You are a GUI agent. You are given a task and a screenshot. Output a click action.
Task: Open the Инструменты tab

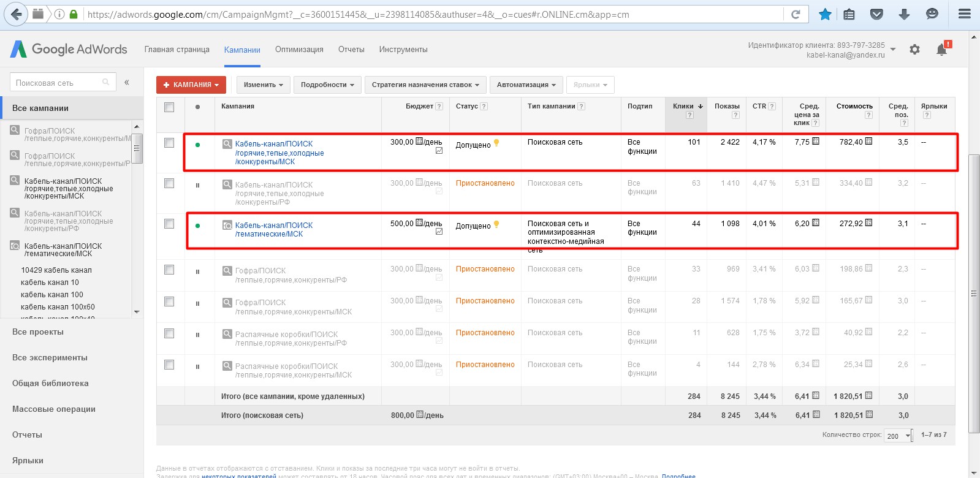[403, 50]
